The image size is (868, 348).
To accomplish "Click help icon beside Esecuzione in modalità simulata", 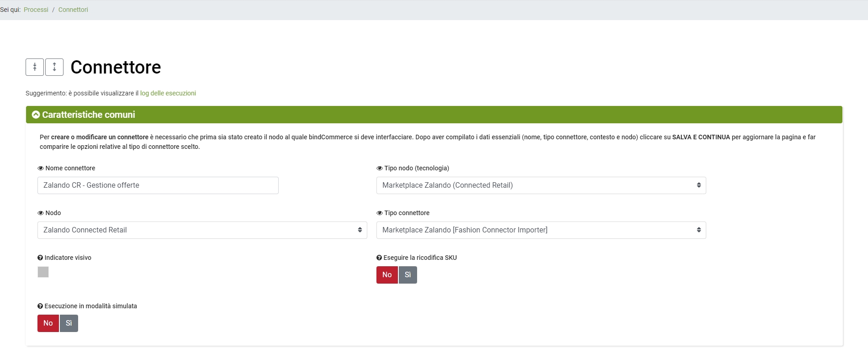I will tap(40, 306).
